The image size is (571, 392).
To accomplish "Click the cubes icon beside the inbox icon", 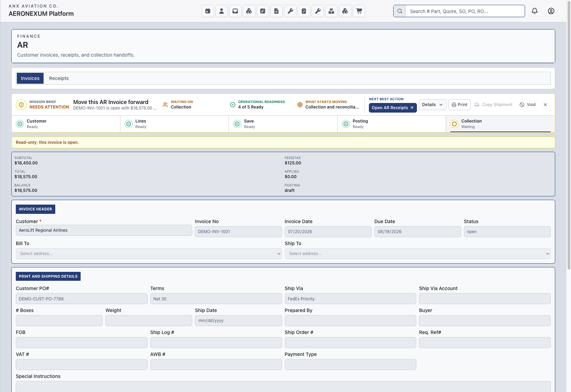I will [249, 11].
